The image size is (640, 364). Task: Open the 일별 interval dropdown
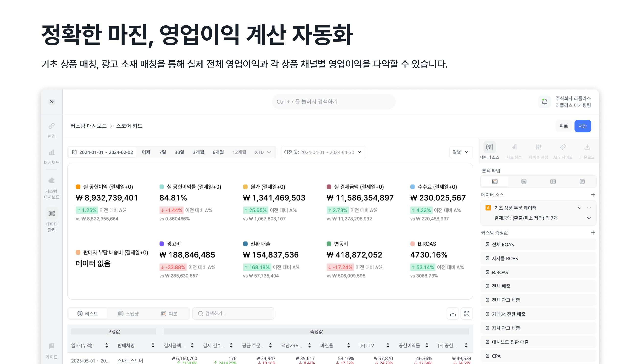coord(461,152)
